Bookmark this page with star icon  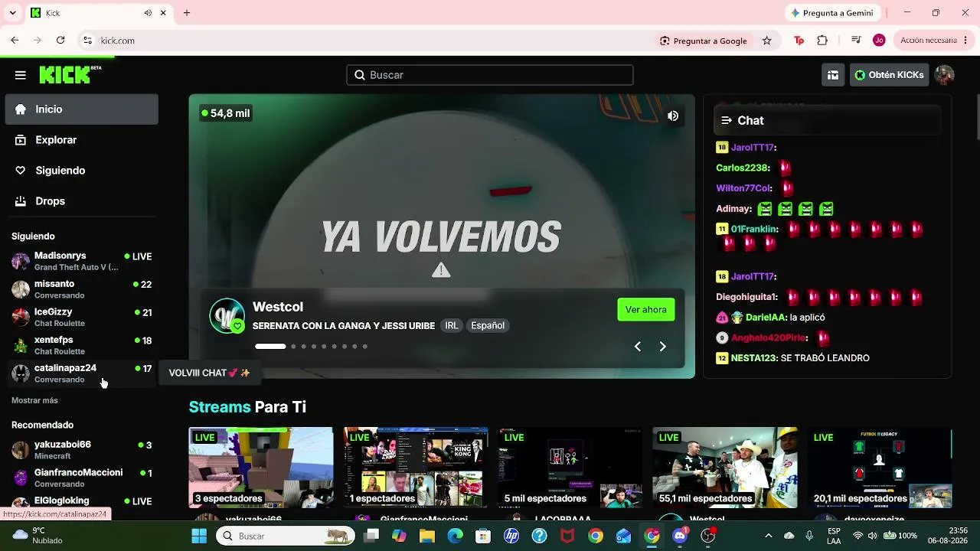(766, 41)
